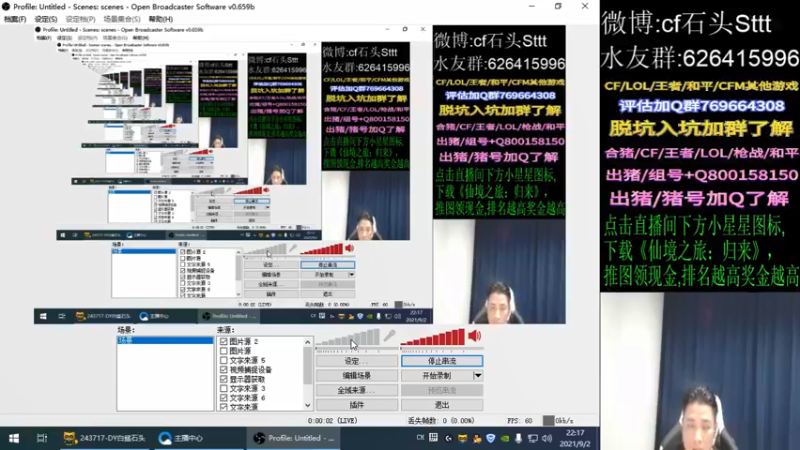The width and height of the screenshot is (800, 450).
Task: Open the 设定(S) menu
Action: point(46,19)
